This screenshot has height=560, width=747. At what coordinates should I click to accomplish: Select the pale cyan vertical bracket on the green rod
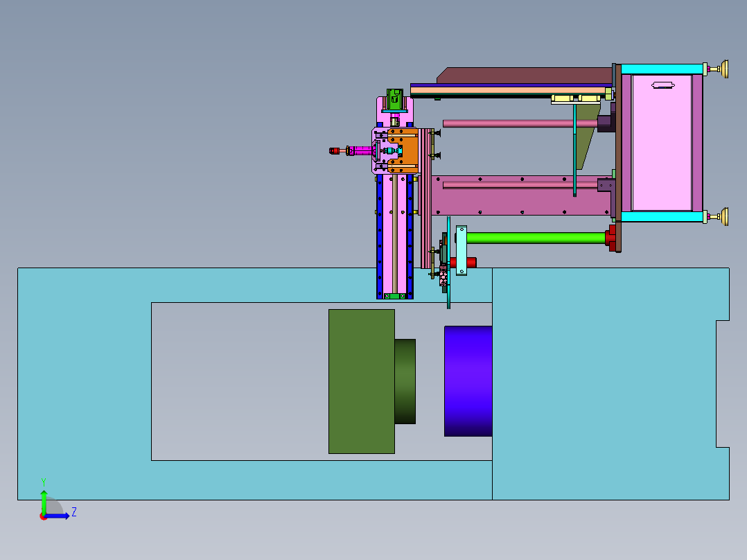tap(462, 251)
